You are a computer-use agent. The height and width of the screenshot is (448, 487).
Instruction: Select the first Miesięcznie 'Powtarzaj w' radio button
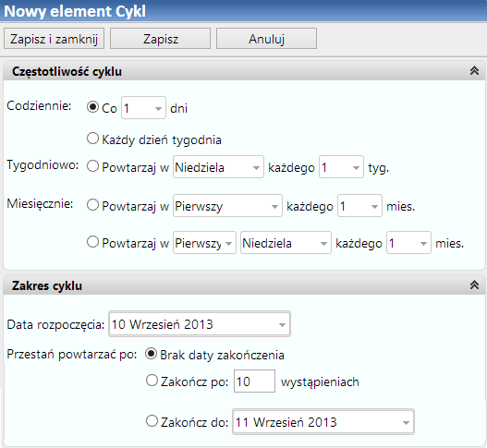(92, 205)
